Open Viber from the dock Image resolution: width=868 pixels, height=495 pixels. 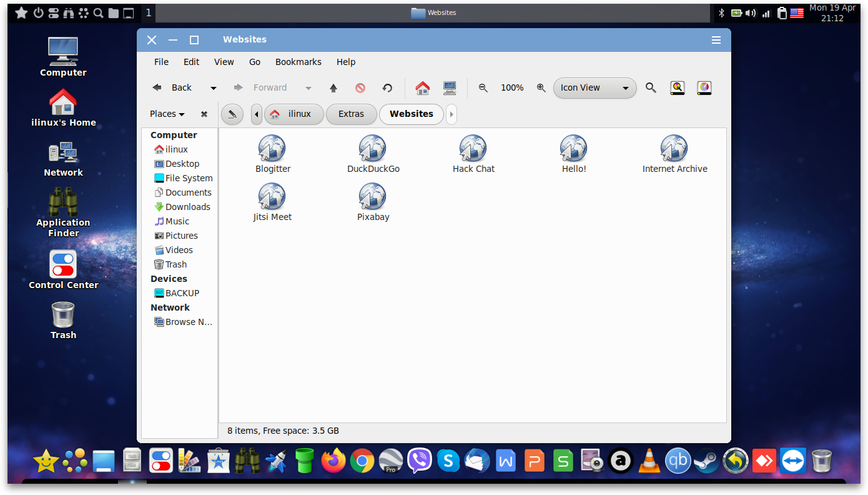[x=420, y=461]
